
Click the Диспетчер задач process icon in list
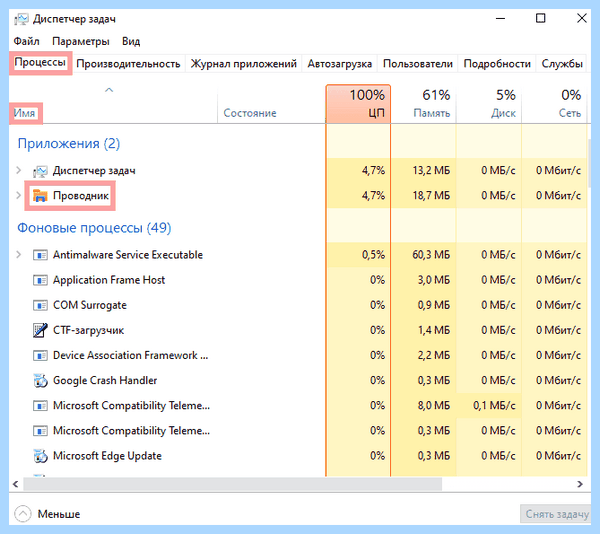coord(40,171)
